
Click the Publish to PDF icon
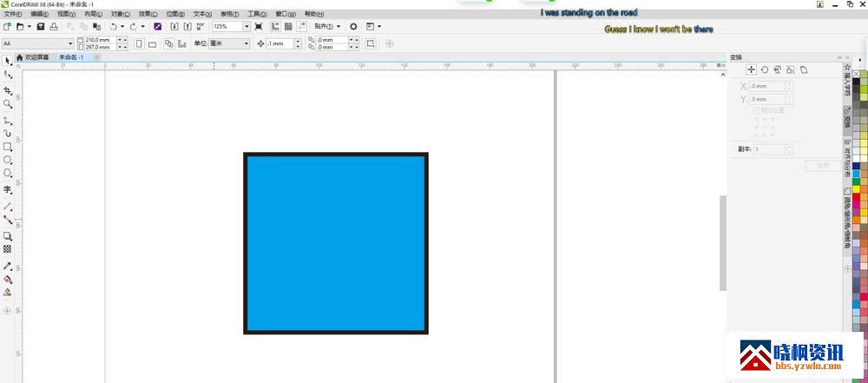pos(201,26)
